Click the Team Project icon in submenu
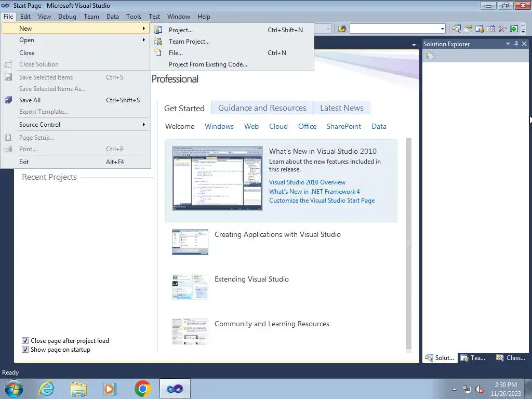The width and height of the screenshot is (532, 399). 158,42
